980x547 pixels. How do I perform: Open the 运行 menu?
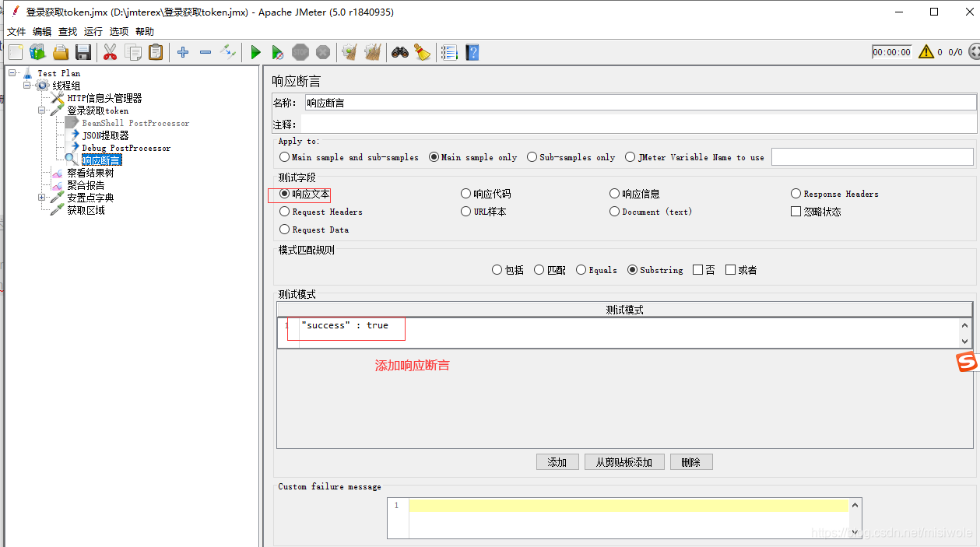pyautogui.click(x=93, y=32)
